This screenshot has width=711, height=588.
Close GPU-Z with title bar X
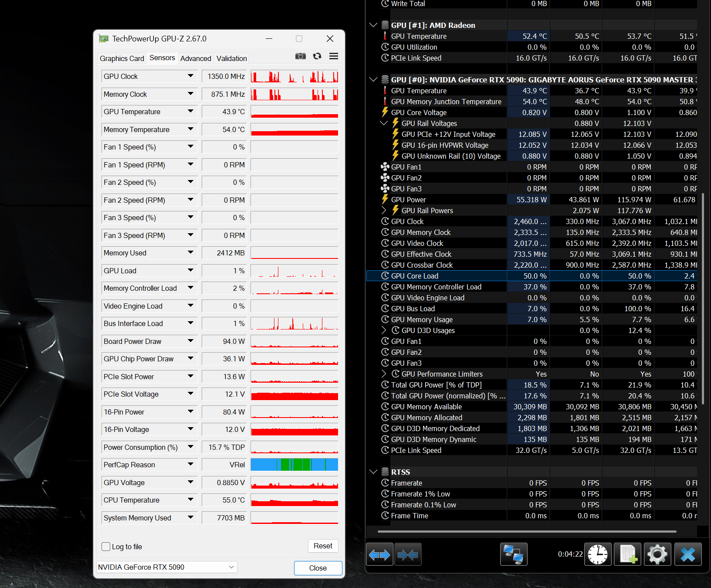pos(330,39)
